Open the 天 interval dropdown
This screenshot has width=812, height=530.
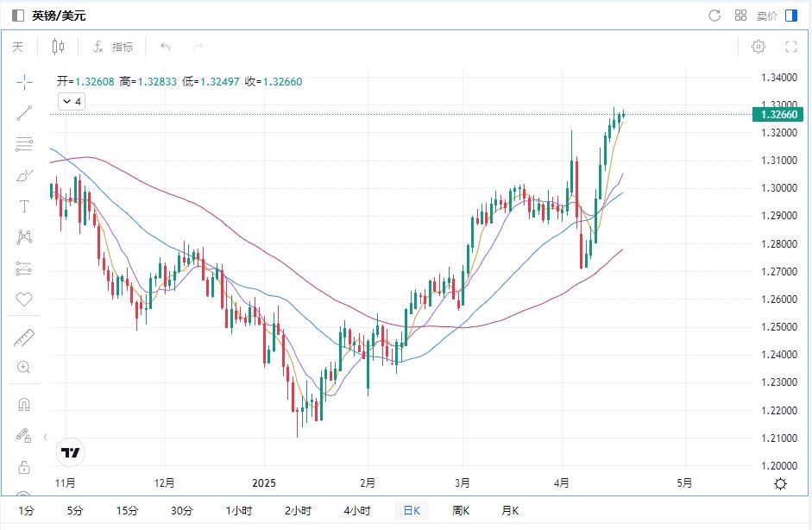pos(18,47)
